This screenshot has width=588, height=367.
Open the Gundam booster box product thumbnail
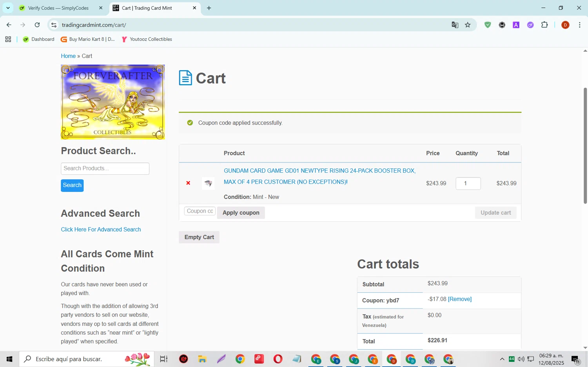pyautogui.click(x=208, y=183)
